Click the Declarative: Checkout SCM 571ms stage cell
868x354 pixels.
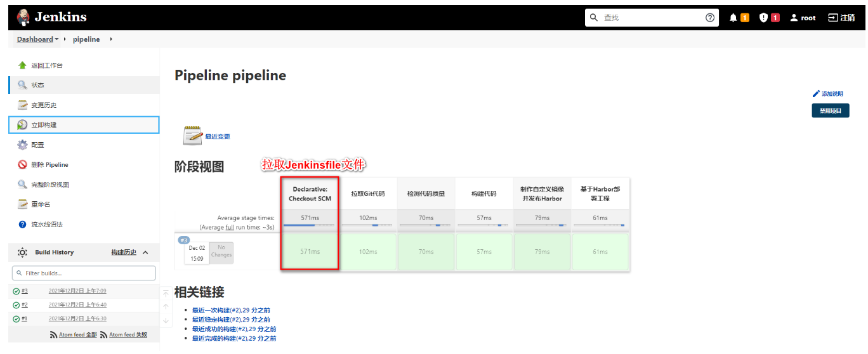310,252
